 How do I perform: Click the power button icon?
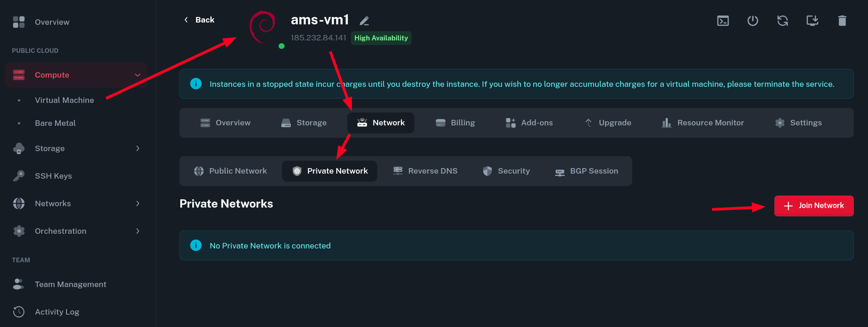click(753, 21)
